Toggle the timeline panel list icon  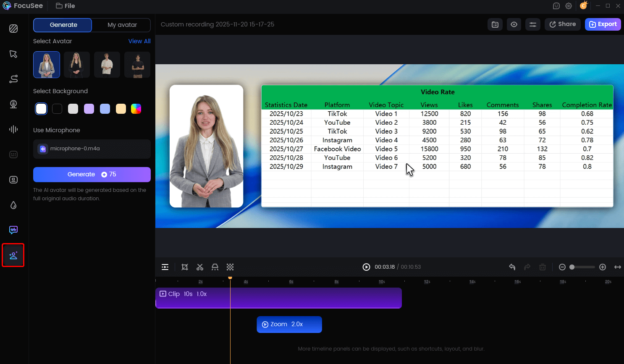click(165, 267)
